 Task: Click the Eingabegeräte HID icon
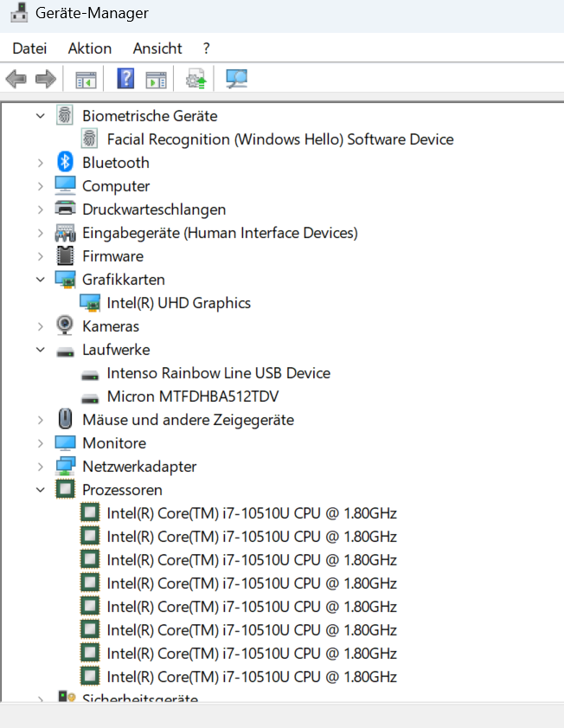point(65,233)
